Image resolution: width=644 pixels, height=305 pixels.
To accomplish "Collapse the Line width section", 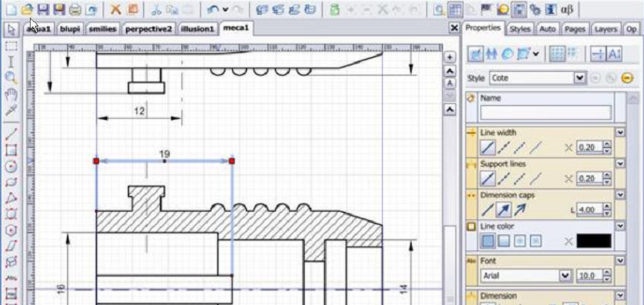I will pos(620,132).
